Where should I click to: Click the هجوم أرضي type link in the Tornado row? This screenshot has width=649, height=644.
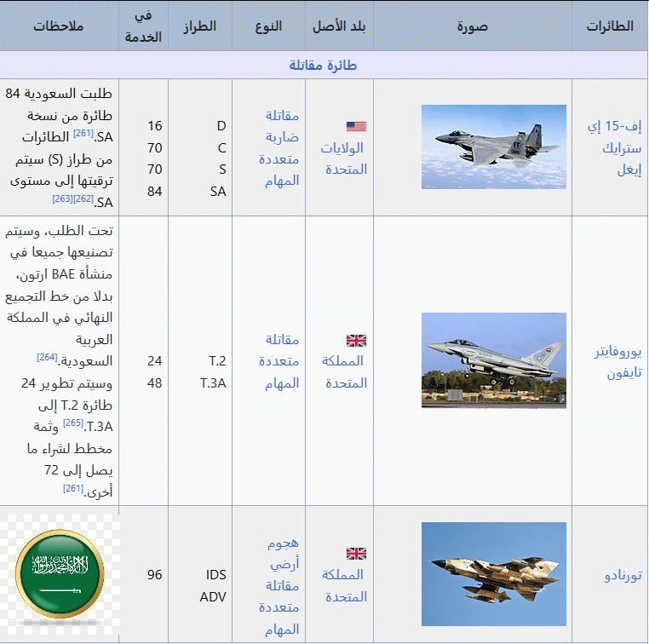281,553
